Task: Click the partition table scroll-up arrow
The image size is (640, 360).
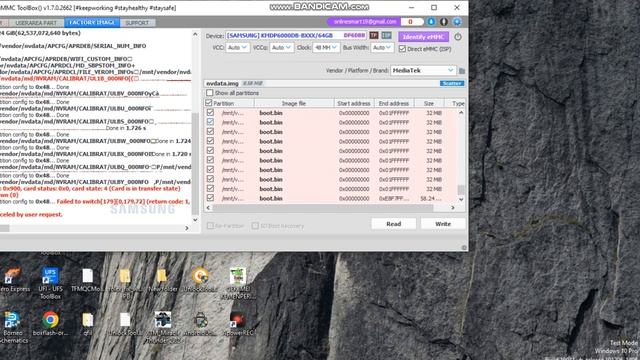Action: (x=461, y=112)
